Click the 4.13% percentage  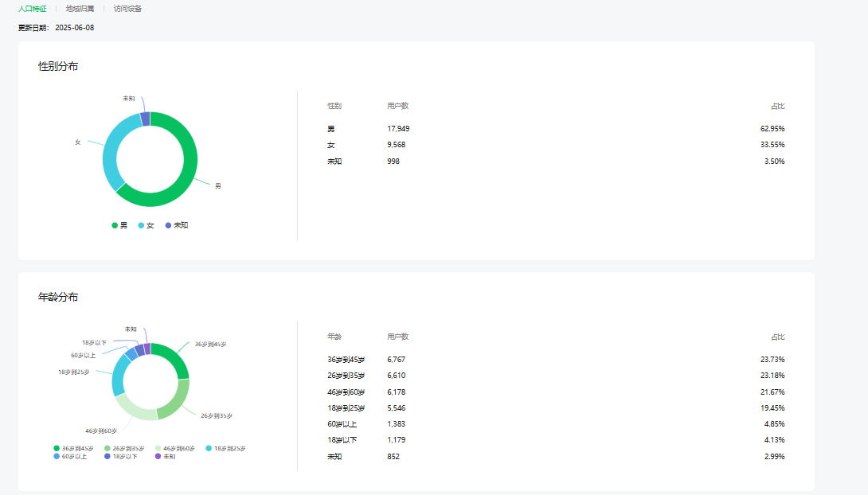[775, 440]
